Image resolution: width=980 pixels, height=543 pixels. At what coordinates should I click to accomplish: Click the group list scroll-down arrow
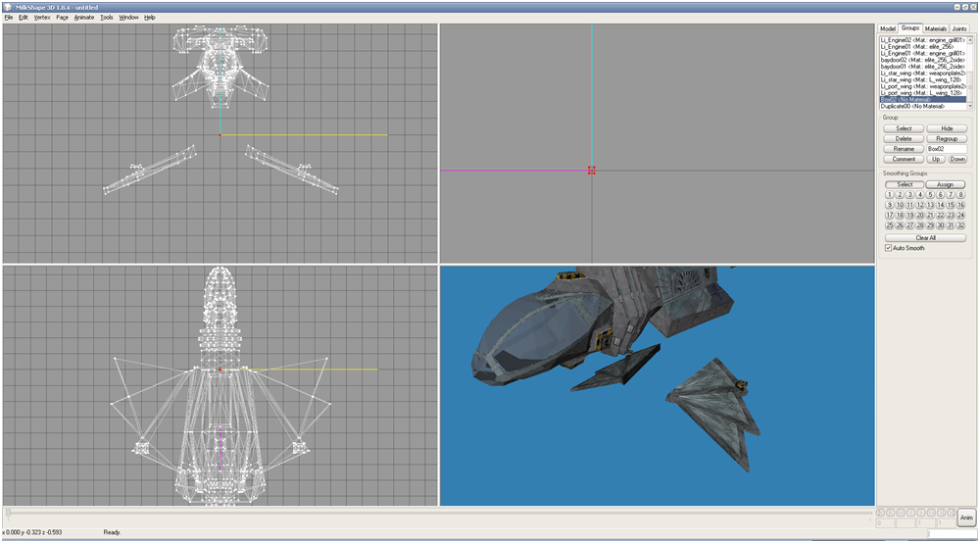(970, 106)
